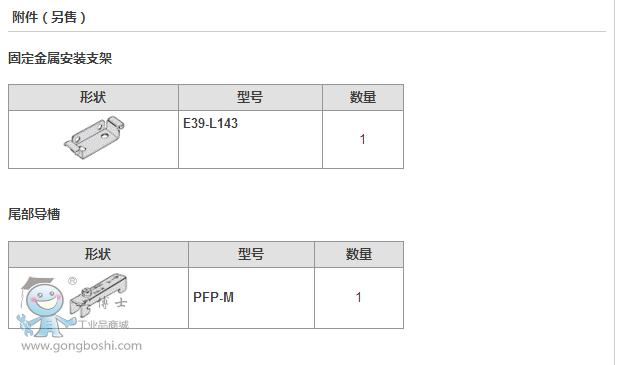This screenshot has width=618, height=365.
Task: Click quantity 1 in the PFP-M row
Action: 359,297
